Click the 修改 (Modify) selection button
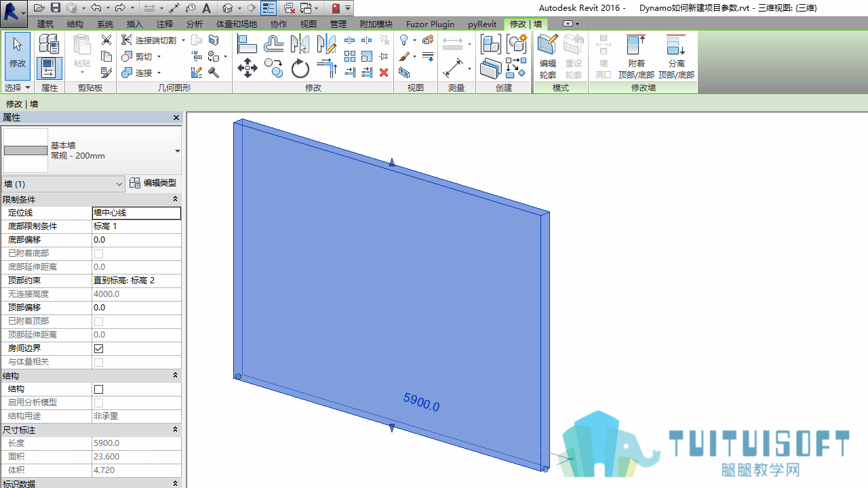The height and width of the screenshot is (488, 868). coord(18,56)
